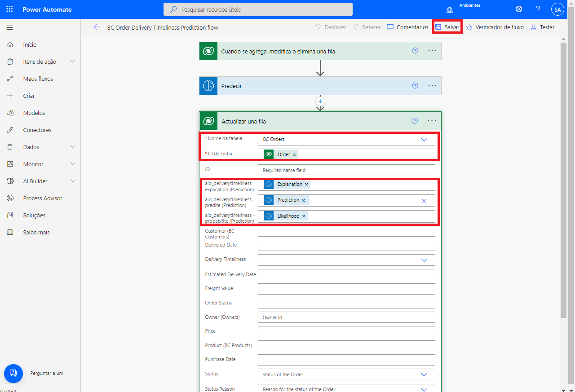Click the Modelos icon in sidebar

pos(10,113)
